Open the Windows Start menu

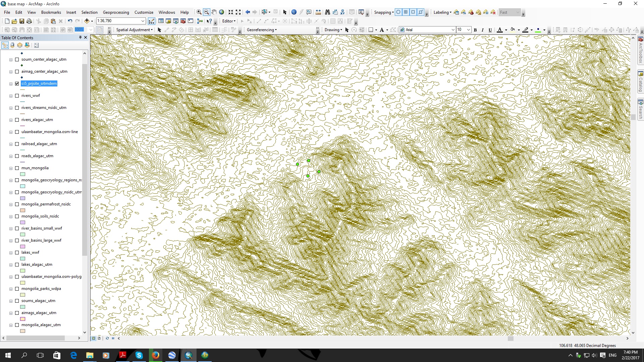click(8, 355)
